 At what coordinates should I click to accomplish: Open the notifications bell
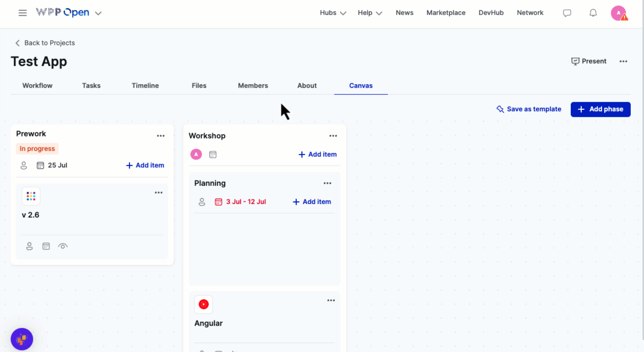click(593, 13)
